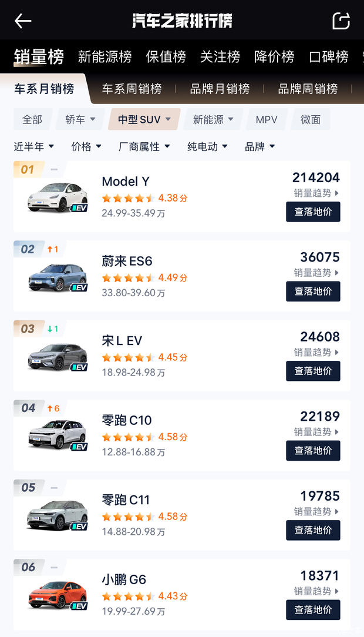Switch to the 新能源榜 tab
This screenshot has width=364, height=637.
point(104,58)
